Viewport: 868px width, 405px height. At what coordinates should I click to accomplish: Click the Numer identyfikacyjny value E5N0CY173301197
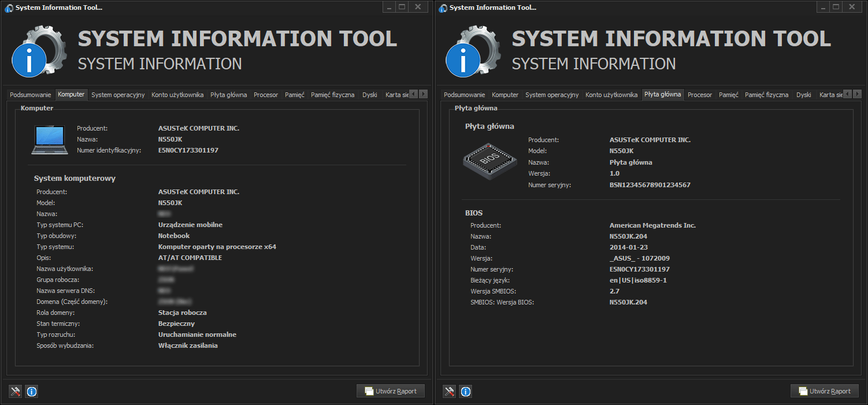point(188,150)
